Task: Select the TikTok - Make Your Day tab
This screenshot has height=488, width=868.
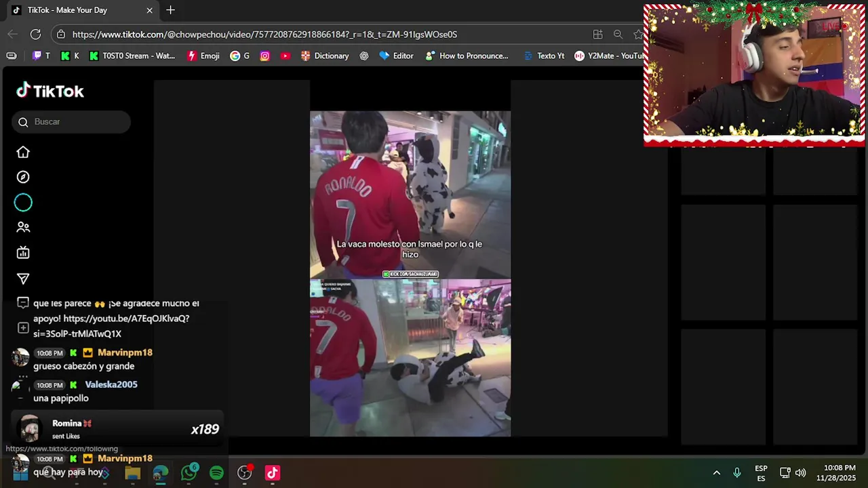Action: pyautogui.click(x=81, y=10)
